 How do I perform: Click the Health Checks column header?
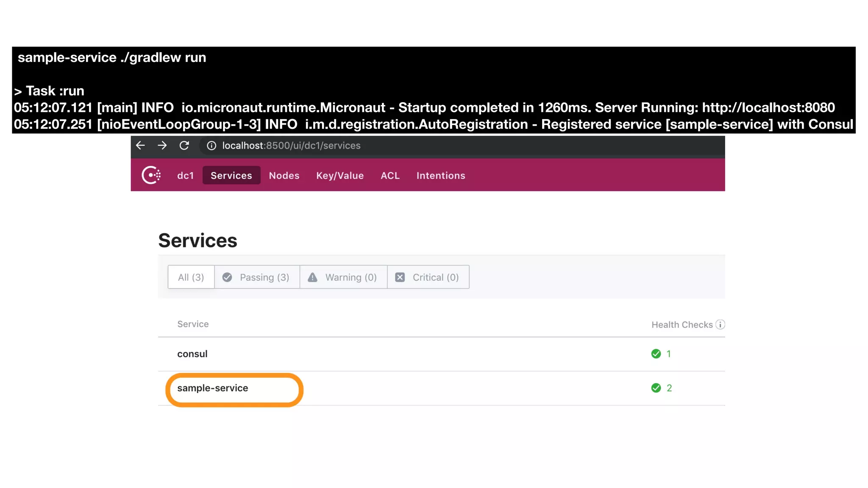[682, 325]
